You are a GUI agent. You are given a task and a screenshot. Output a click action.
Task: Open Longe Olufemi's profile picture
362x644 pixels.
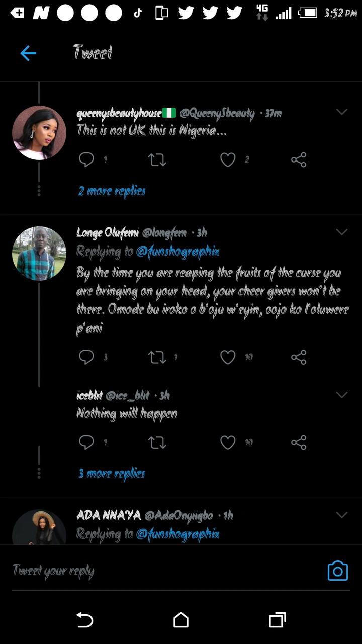coord(39,254)
